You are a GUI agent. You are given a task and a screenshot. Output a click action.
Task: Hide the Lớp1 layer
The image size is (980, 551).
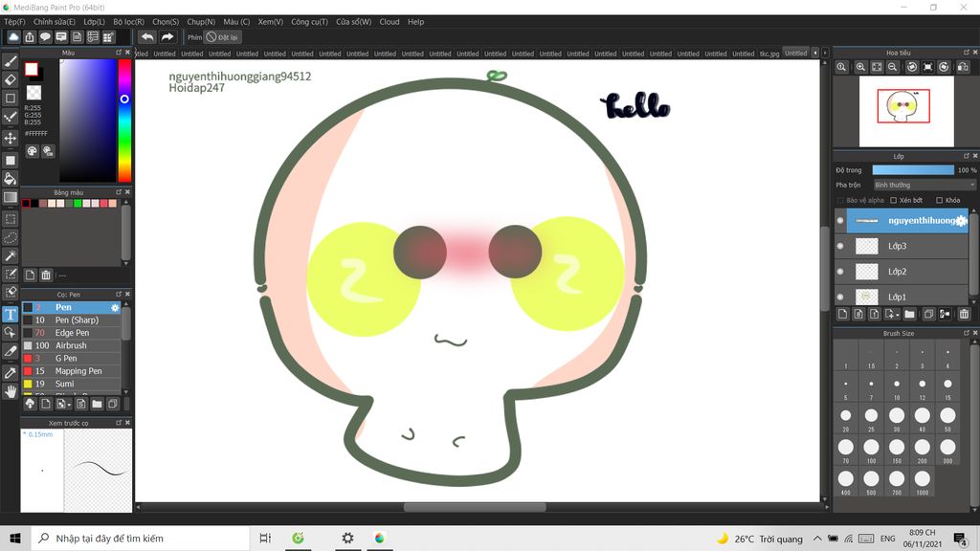840,298
